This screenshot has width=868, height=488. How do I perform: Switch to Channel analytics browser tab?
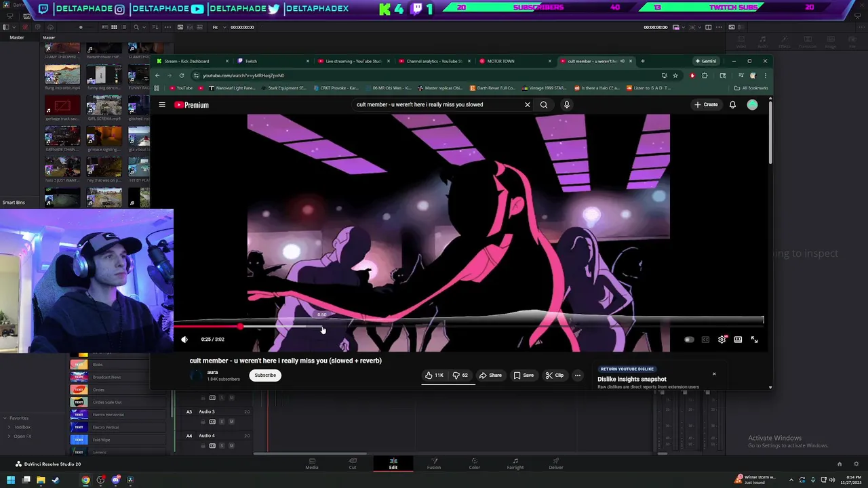click(434, 61)
